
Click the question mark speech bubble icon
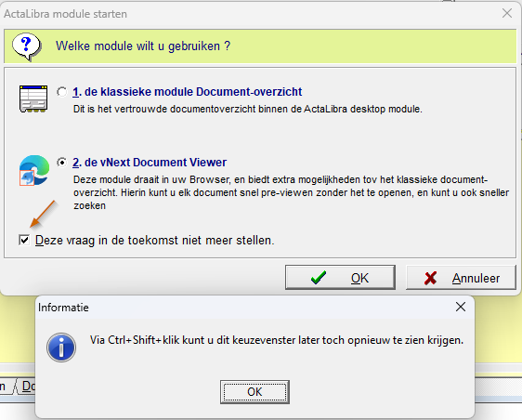[x=27, y=46]
